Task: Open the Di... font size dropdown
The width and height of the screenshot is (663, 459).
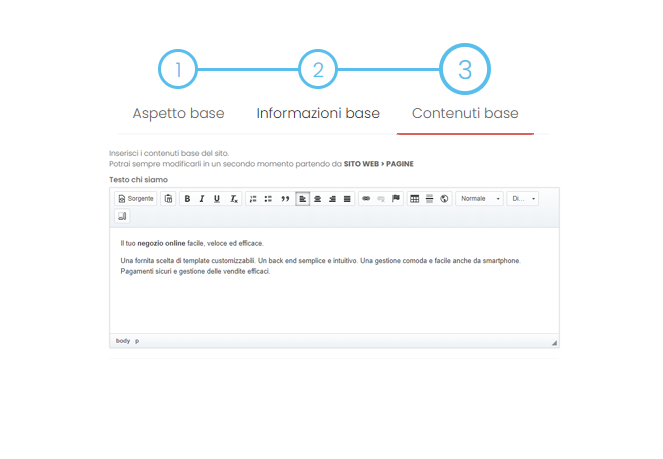Action: [523, 199]
